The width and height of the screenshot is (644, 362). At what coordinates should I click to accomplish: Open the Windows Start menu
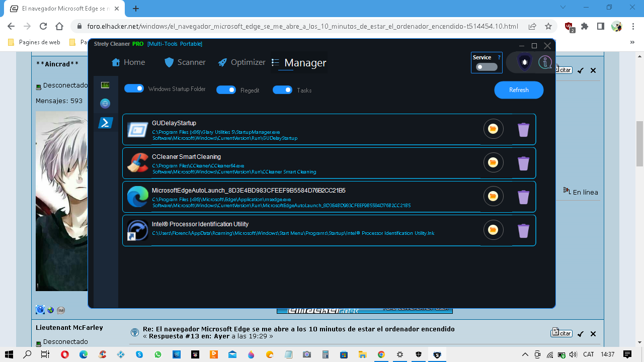click(x=9, y=354)
